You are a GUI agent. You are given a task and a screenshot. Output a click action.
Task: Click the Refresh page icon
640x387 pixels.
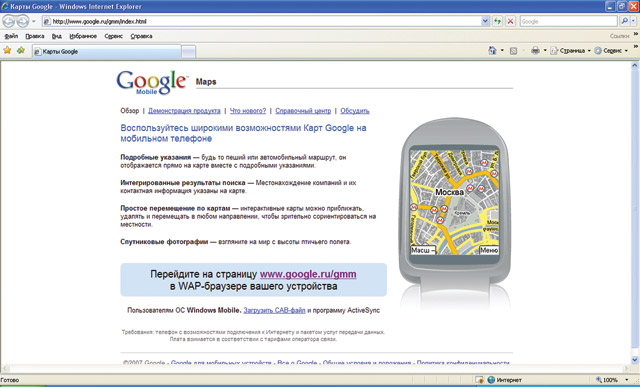click(x=497, y=21)
